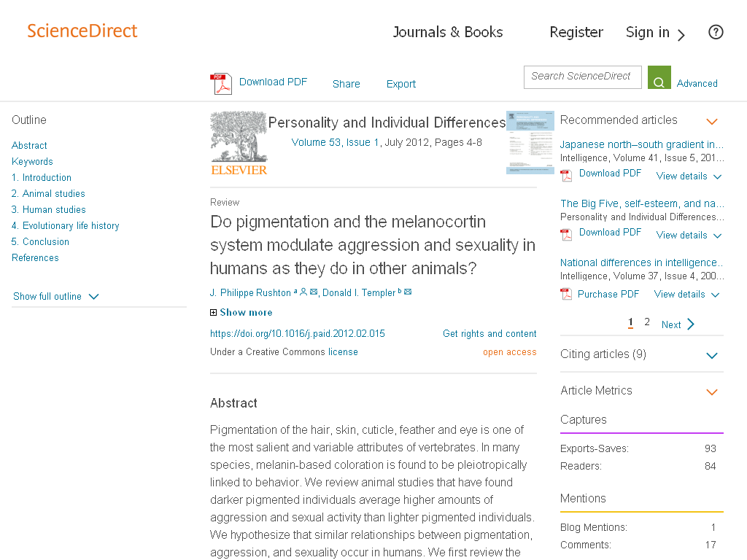Image resolution: width=747 pixels, height=560 pixels.
Task: Click the green search magnifier button
Action: click(x=659, y=77)
